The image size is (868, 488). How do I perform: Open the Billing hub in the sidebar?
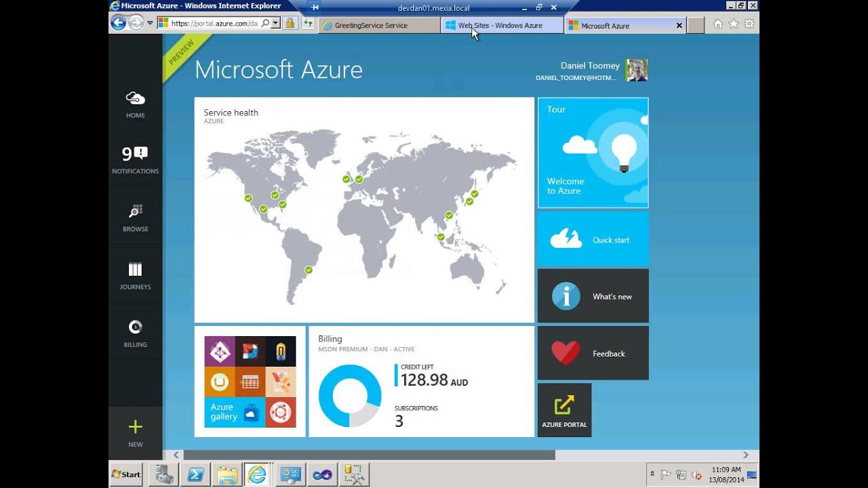(x=135, y=334)
